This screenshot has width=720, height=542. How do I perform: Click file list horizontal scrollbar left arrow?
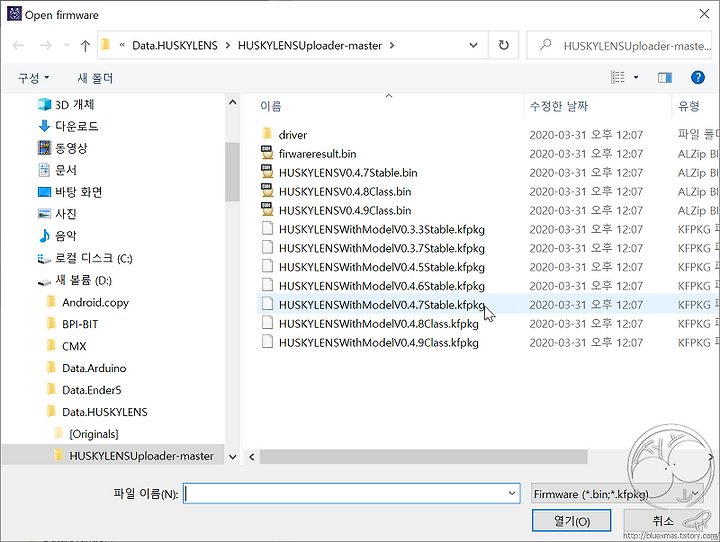pos(252,457)
